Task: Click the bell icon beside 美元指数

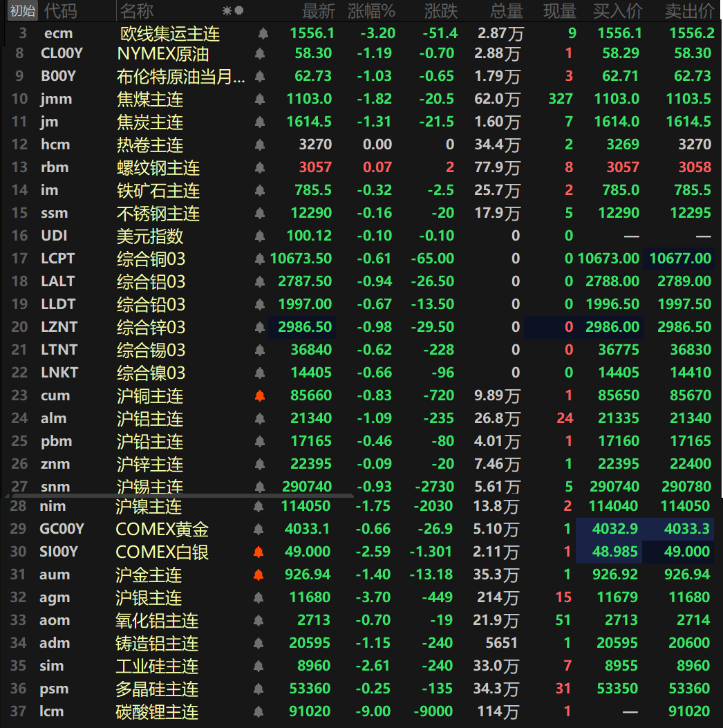Action: [x=260, y=236]
